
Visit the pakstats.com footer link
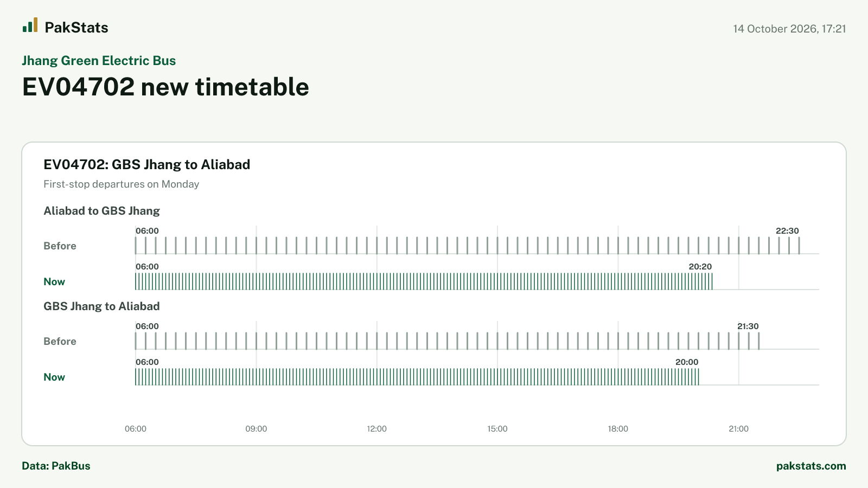click(x=811, y=466)
